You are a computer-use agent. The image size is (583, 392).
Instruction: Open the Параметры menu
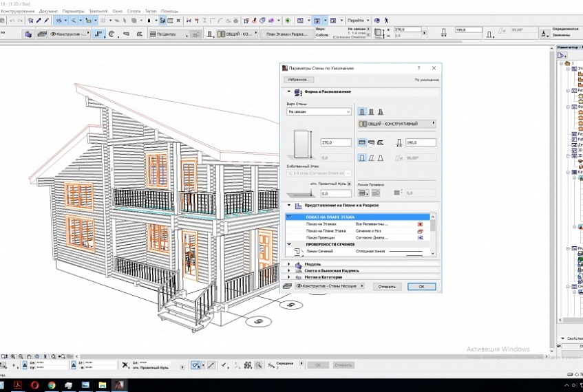click(73, 11)
